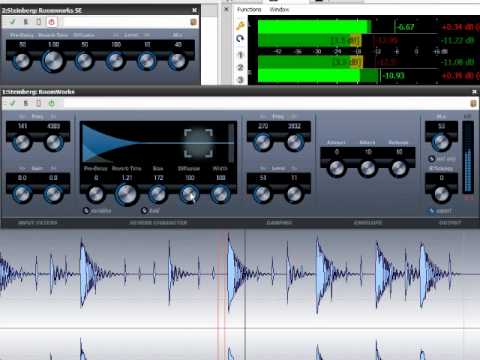Click RoomWorks SE Pre-Delay knob showing 50
Viewport: 480px width, 360px height.
[22, 61]
